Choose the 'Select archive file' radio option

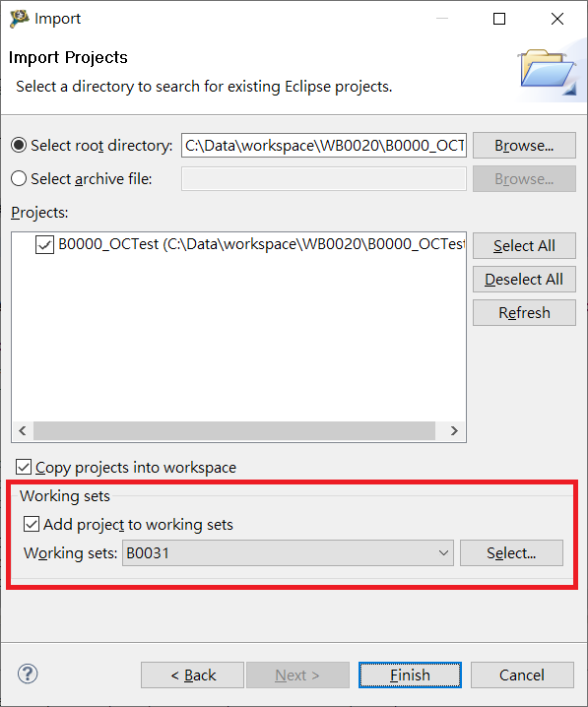pyautogui.click(x=19, y=178)
